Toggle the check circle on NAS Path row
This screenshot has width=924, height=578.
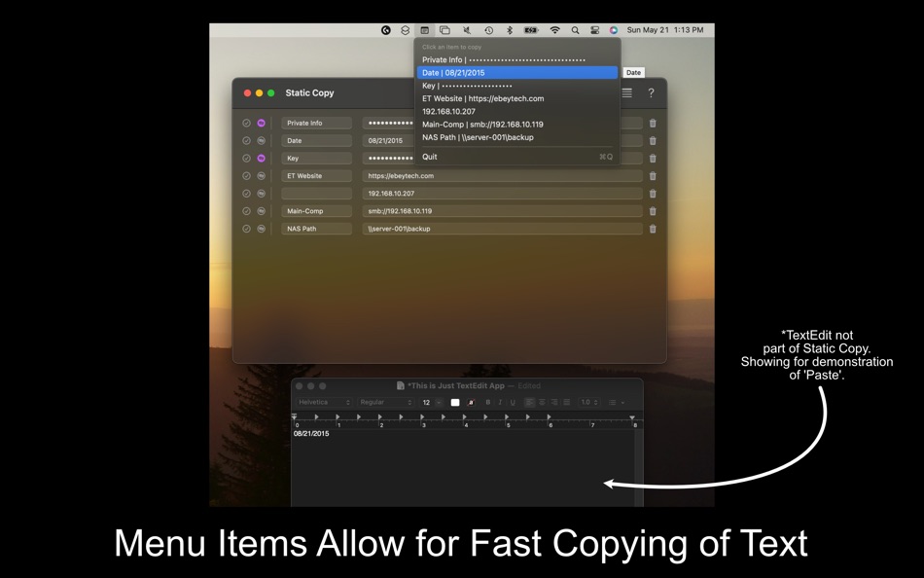[246, 229]
